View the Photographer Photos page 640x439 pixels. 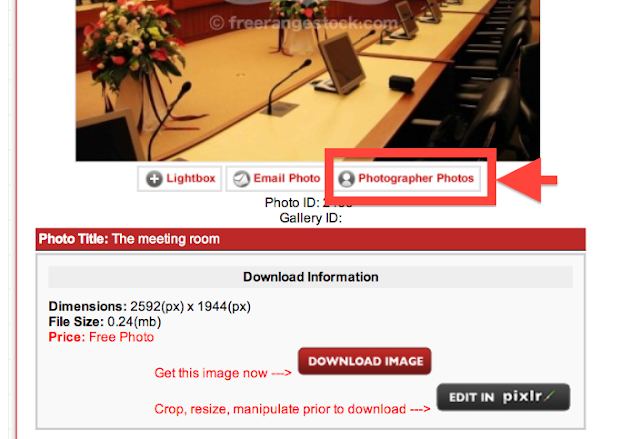(x=406, y=179)
